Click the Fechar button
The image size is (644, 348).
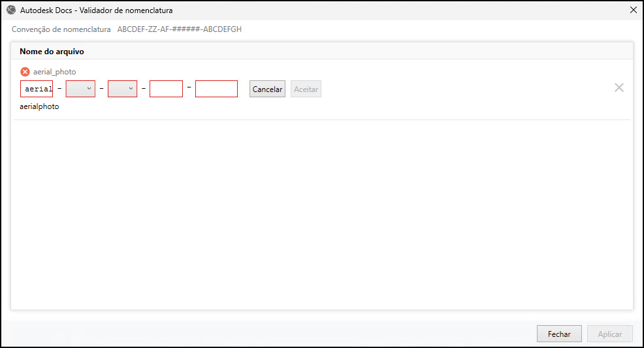[x=559, y=334]
